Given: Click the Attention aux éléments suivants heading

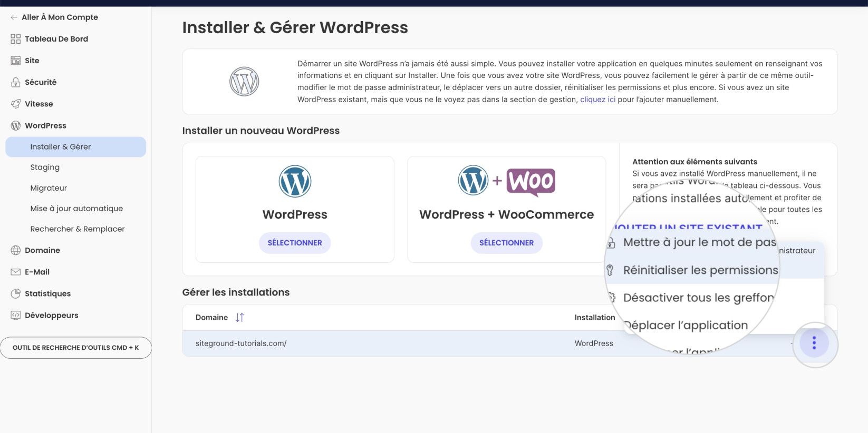Looking at the screenshot, I should pyautogui.click(x=695, y=162).
